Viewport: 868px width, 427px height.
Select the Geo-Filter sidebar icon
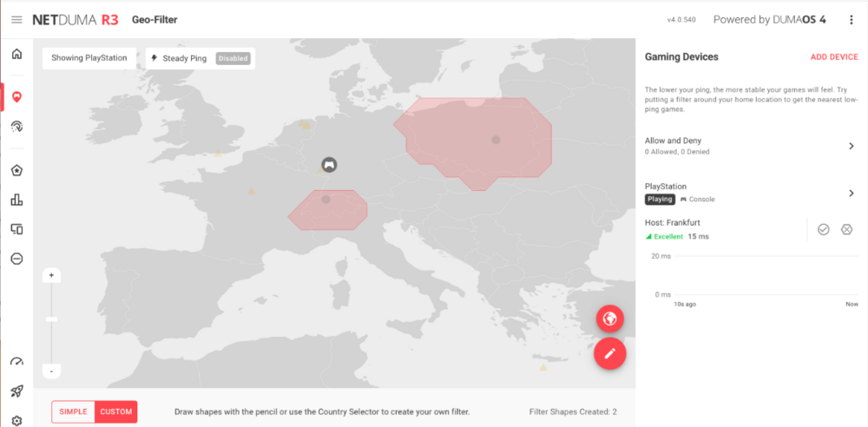point(16,97)
